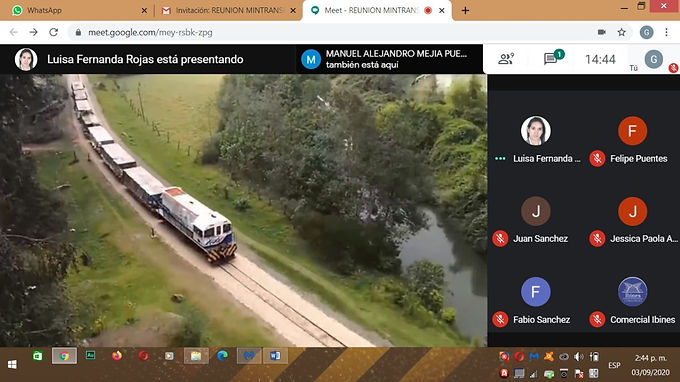
Task: Open camera permission indicator in address bar
Action: coord(602,32)
